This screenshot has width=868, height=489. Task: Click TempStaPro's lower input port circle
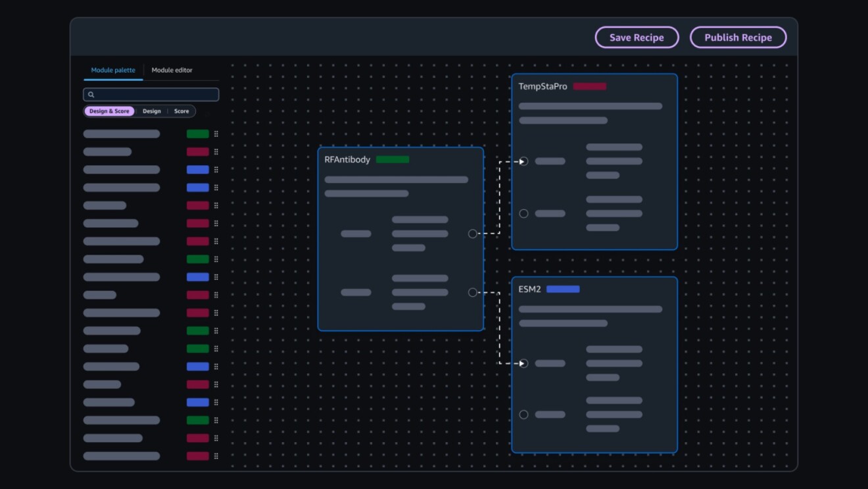point(523,213)
